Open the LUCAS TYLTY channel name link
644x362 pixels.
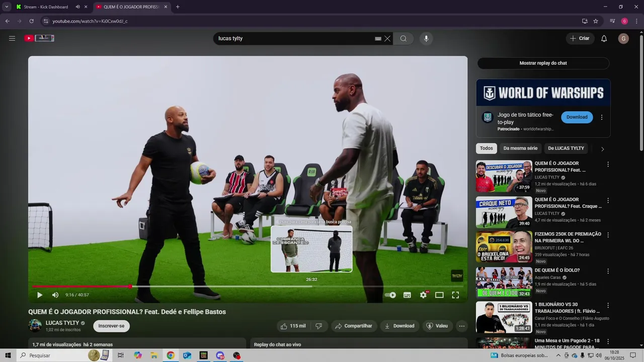pos(62,323)
